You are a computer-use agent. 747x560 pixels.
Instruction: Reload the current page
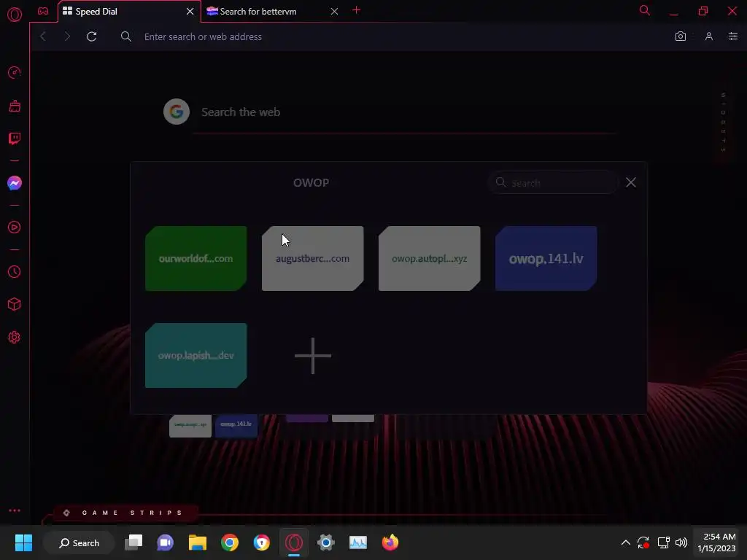click(91, 36)
